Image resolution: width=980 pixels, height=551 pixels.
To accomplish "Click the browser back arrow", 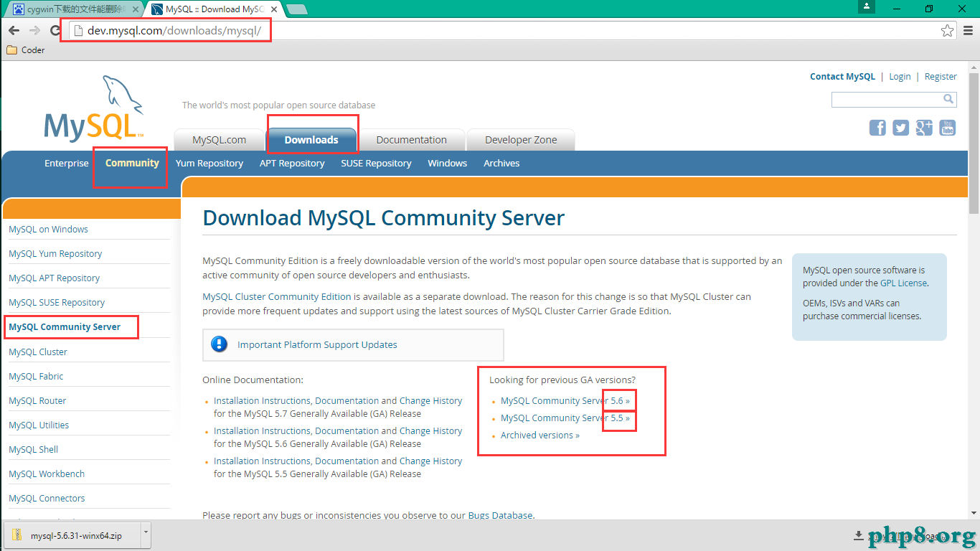I will point(14,30).
